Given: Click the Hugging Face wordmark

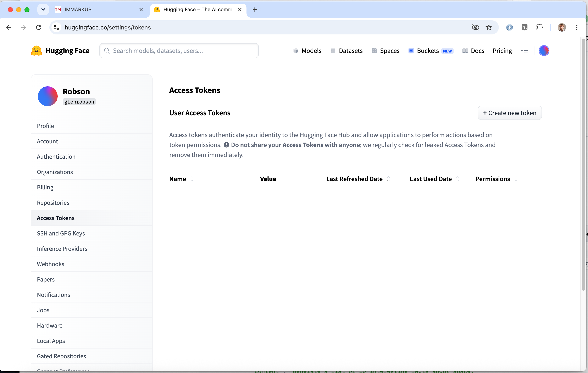Looking at the screenshot, I should coord(67,51).
